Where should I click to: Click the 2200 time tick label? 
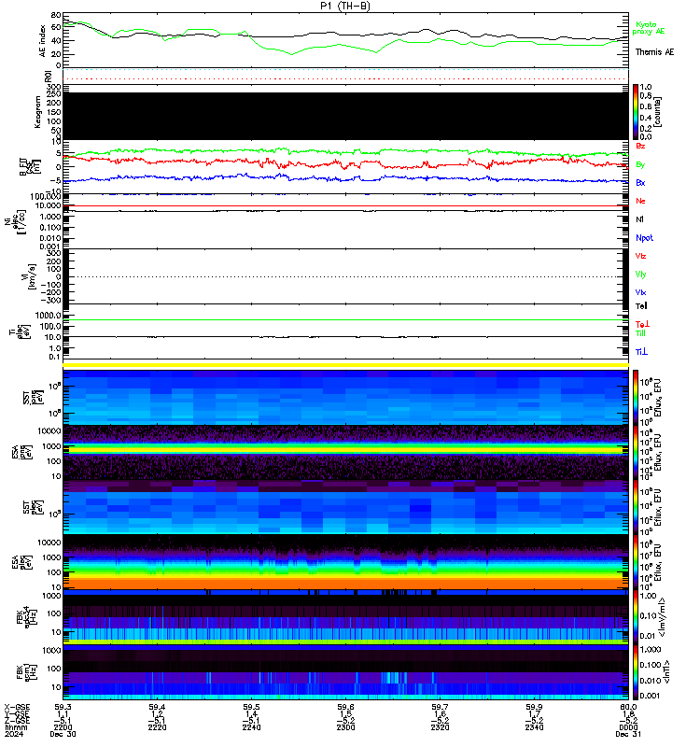pos(63,727)
